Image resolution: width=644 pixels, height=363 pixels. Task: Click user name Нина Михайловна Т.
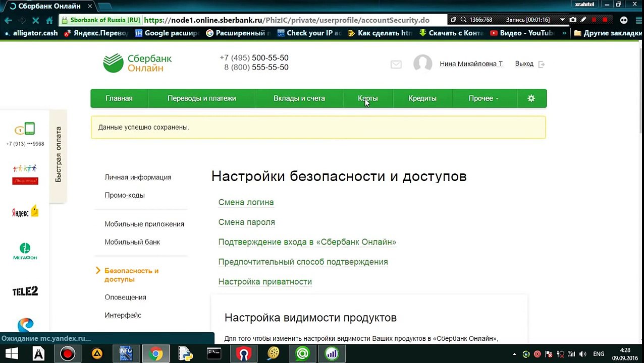471,64
